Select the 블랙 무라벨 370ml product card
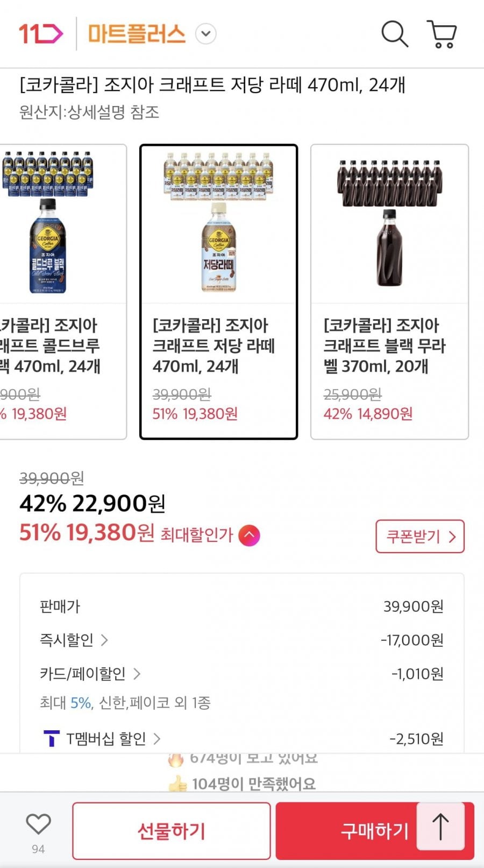 point(389,291)
